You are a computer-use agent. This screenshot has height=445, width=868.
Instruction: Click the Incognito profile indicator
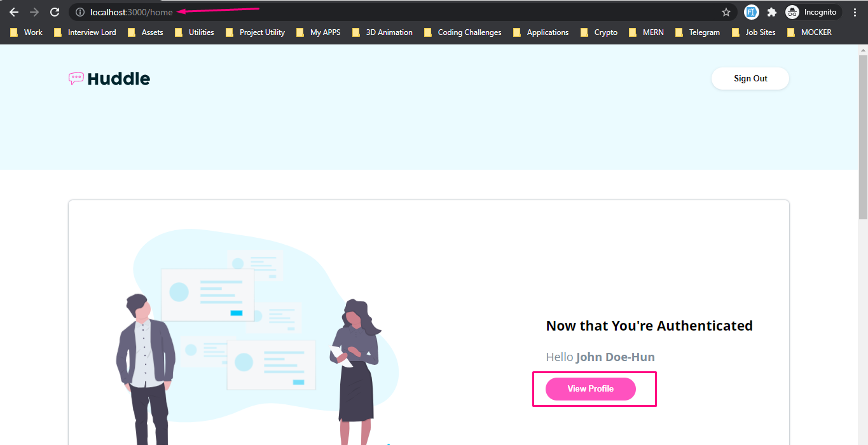(813, 12)
